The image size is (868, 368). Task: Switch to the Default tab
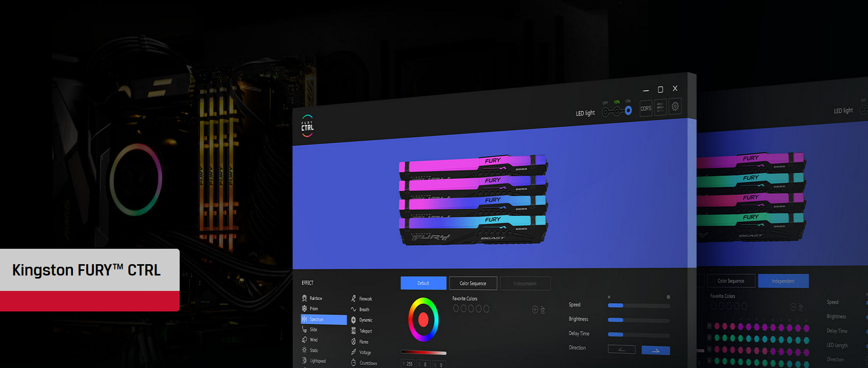423,283
